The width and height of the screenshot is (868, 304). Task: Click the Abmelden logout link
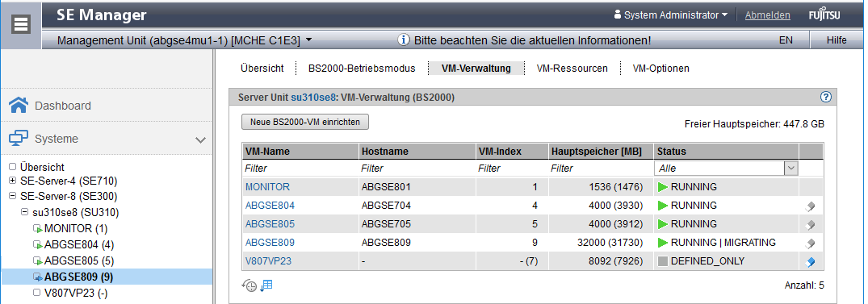pos(767,15)
